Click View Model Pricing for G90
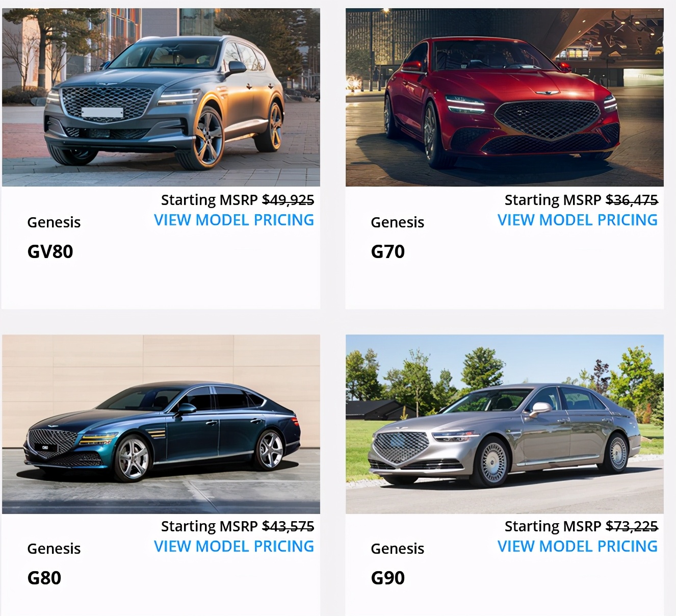Image resolution: width=676 pixels, height=616 pixels. pyautogui.click(x=578, y=546)
